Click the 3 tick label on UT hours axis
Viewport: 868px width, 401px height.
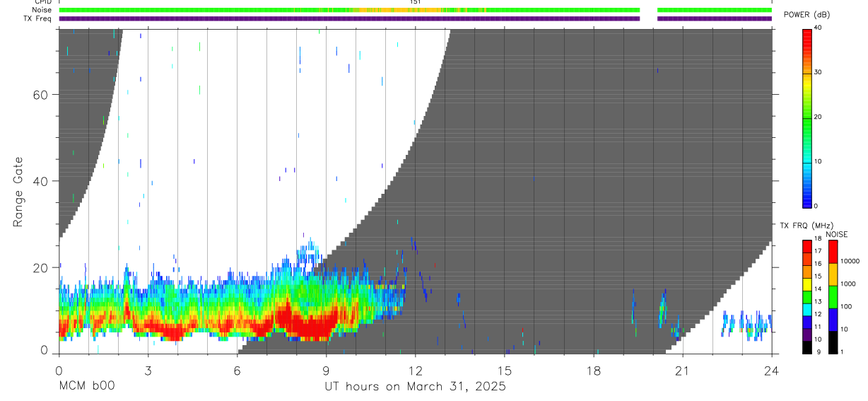click(148, 370)
